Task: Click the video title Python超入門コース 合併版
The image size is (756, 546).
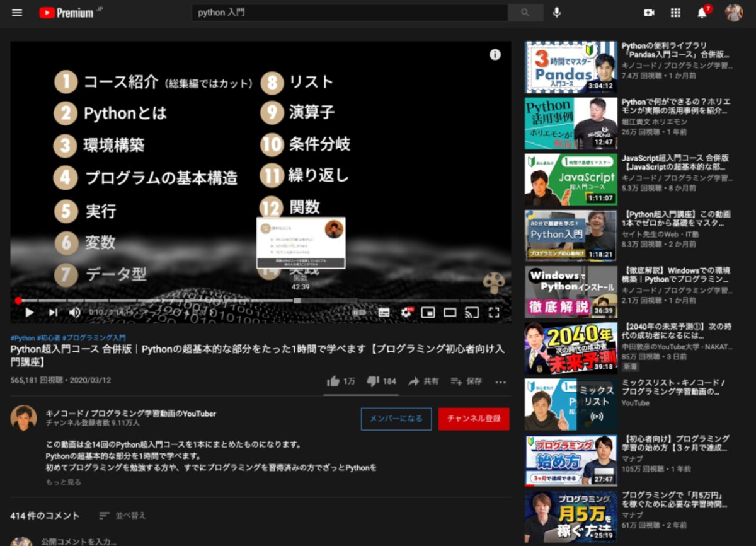Action: 258,355
